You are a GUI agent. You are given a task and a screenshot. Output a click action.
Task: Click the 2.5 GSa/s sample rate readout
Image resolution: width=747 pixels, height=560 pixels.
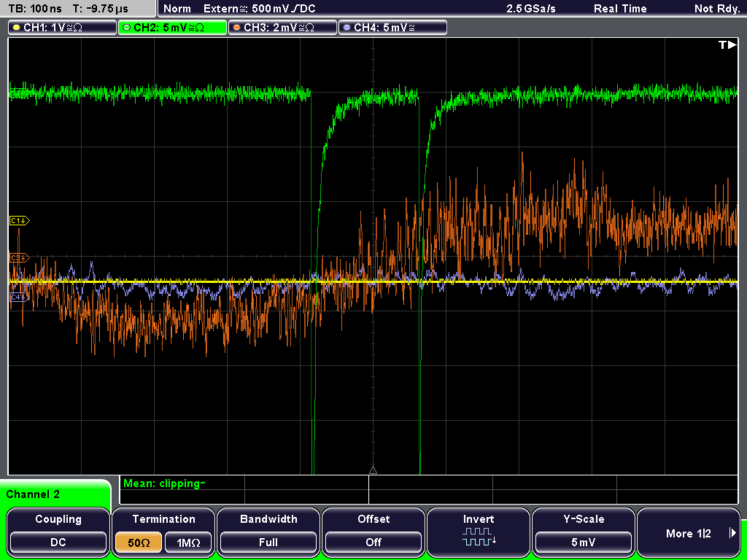click(531, 9)
